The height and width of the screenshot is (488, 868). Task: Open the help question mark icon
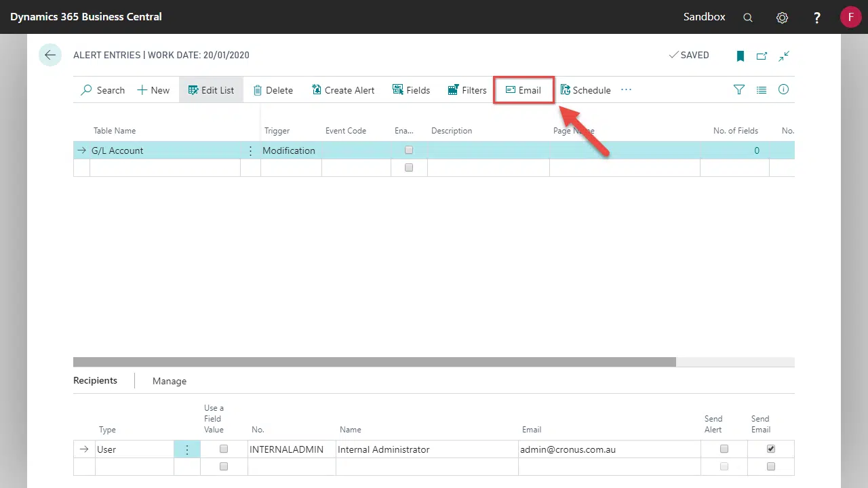click(x=817, y=18)
